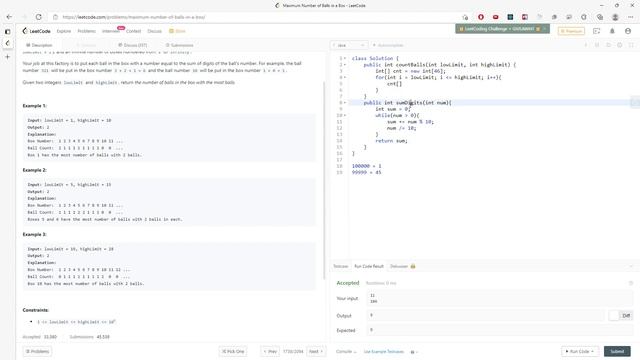Screen dimensions: 640x360
Task: Go back with the browser back arrow
Action: pyautogui.click(x=9, y=17)
